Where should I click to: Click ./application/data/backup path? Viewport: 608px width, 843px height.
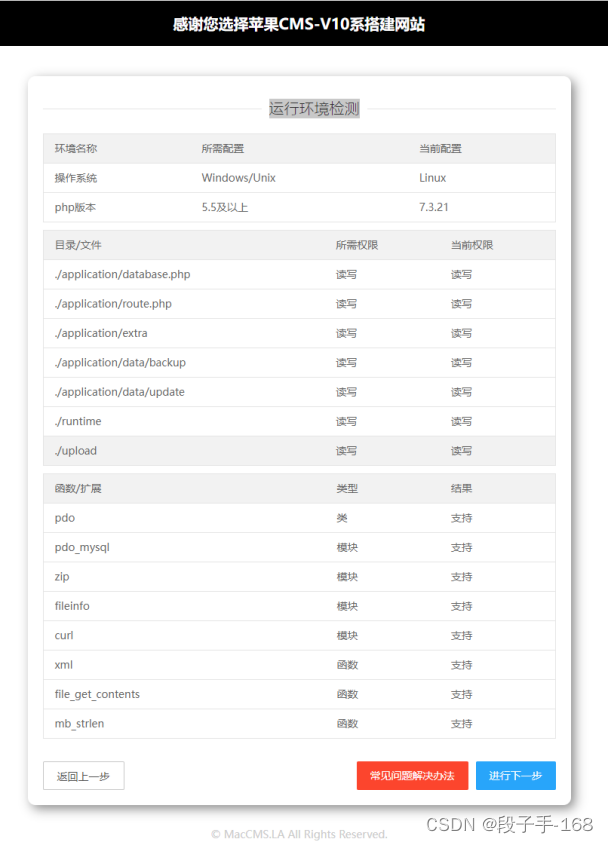pos(120,362)
